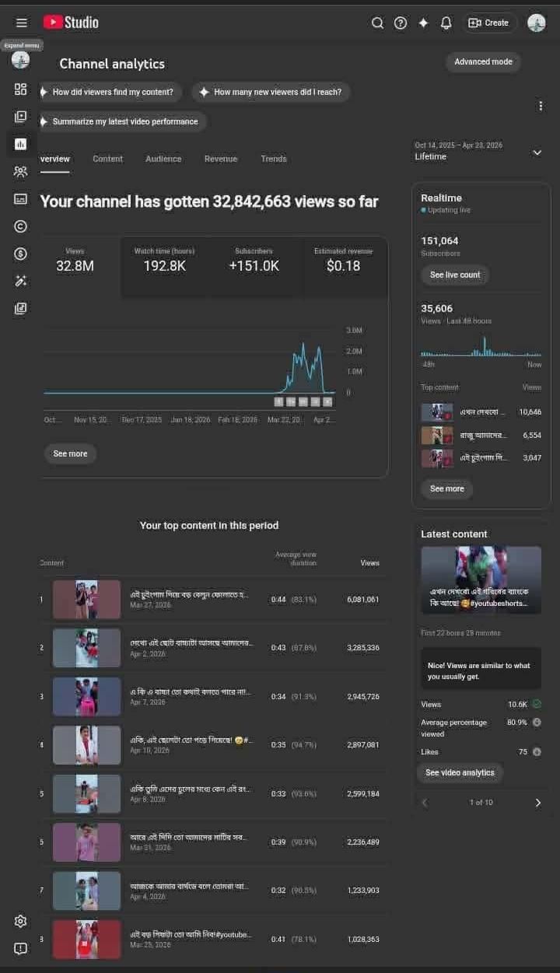Click green check icon beside Views 10.6K
This screenshot has height=973, width=560.
pyautogui.click(x=537, y=704)
